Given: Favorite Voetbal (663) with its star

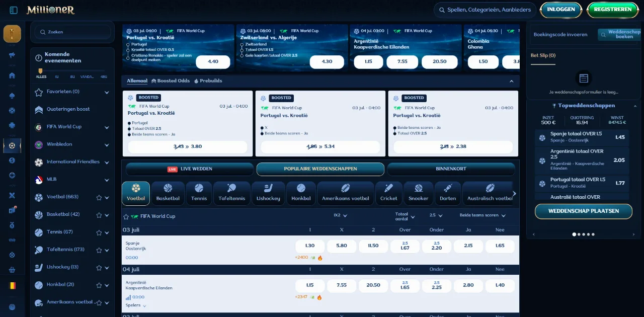Looking at the screenshot, I should tap(99, 197).
